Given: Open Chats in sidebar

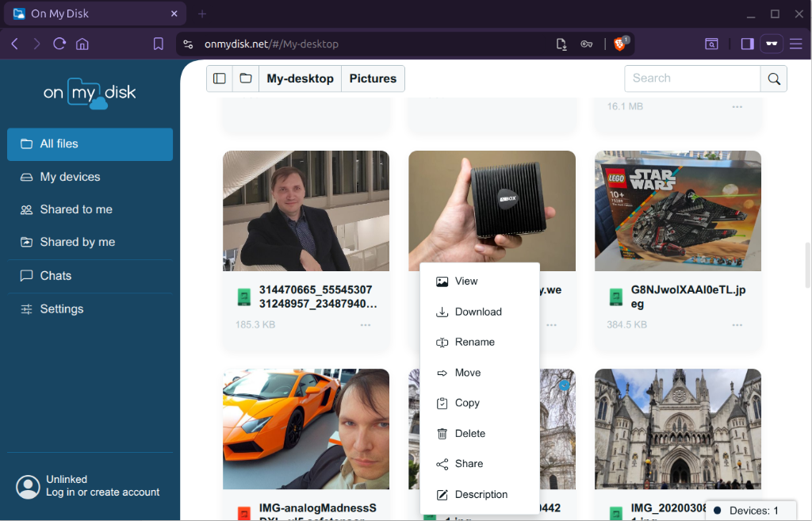Looking at the screenshot, I should [x=90, y=275].
